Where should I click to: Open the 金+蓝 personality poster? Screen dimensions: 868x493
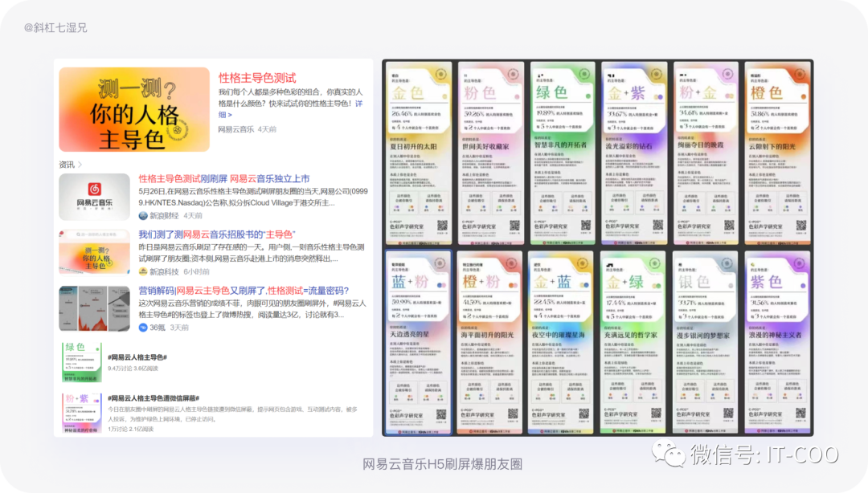[x=561, y=343]
